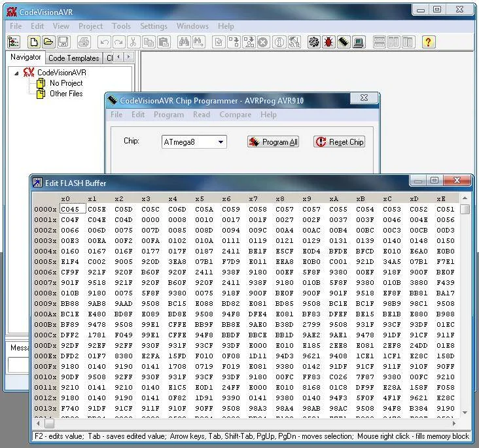
Task: Switch to the Code Templates tab
Action: coord(74,58)
